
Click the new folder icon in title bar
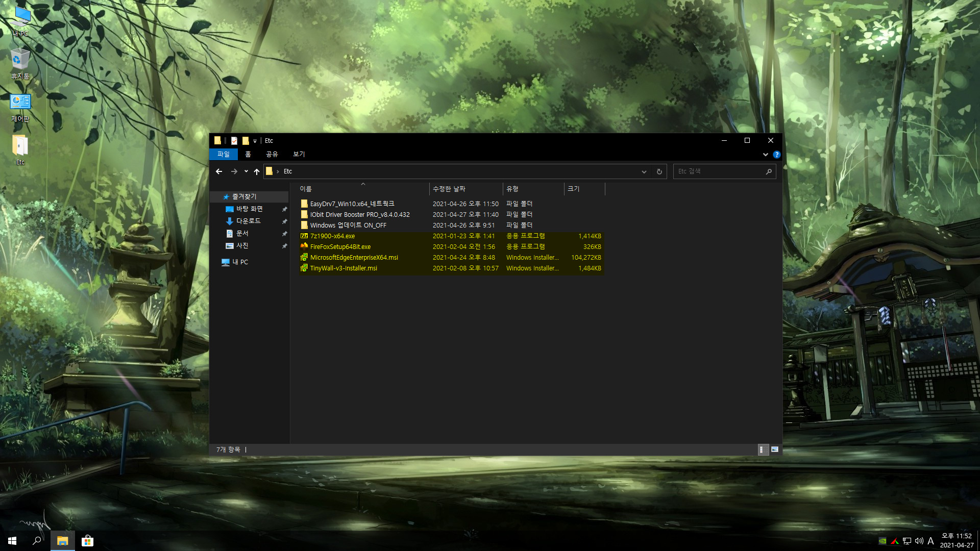[246, 141]
